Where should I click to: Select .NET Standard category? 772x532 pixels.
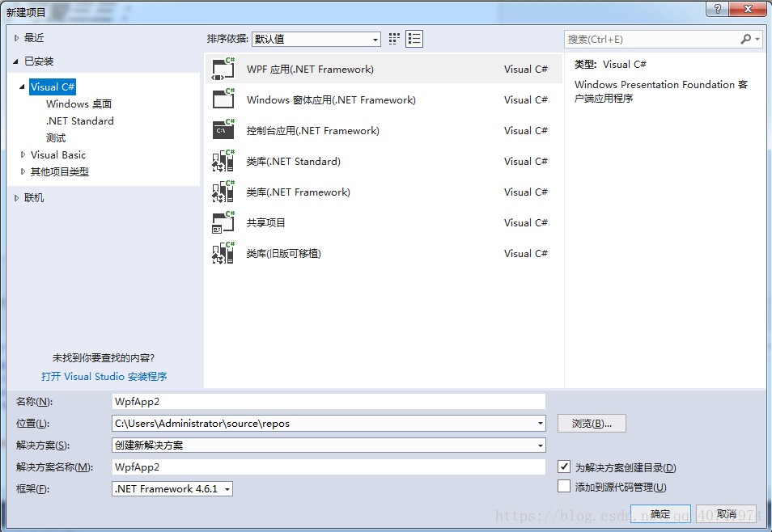tap(79, 121)
